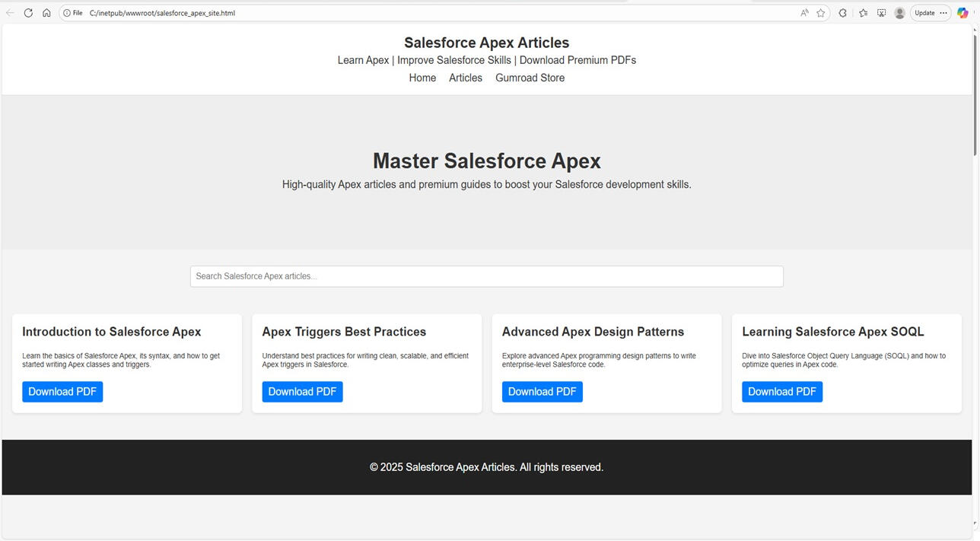The image size is (980, 541).
Task: Click the Salesforce articles search field
Action: click(486, 276)
